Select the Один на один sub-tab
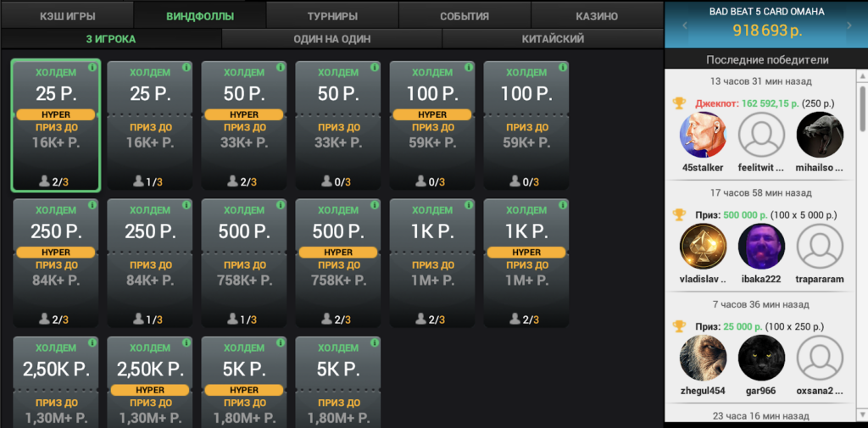 331,39
